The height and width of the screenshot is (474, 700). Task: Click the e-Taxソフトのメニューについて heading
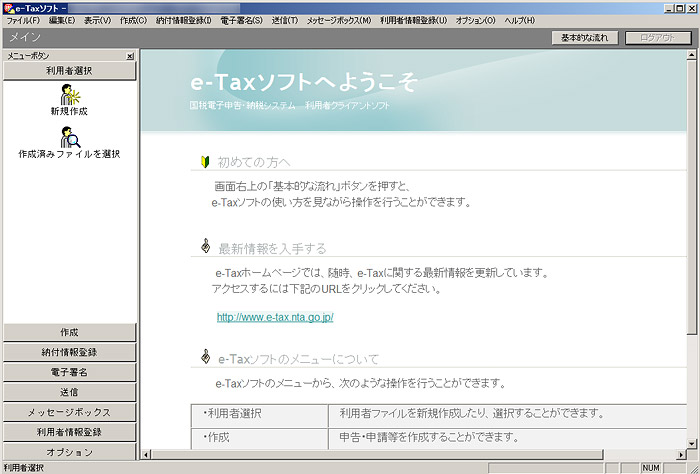point(298,359)
